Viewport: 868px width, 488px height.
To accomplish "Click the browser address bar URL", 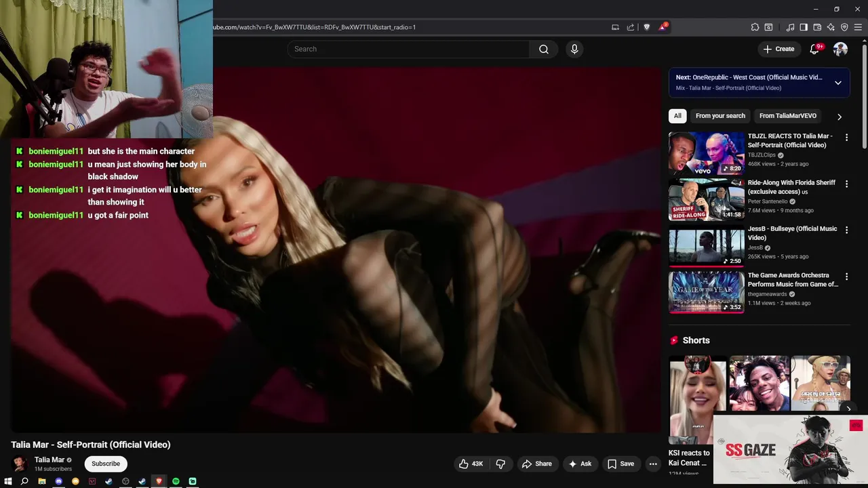I will (314, 27).
